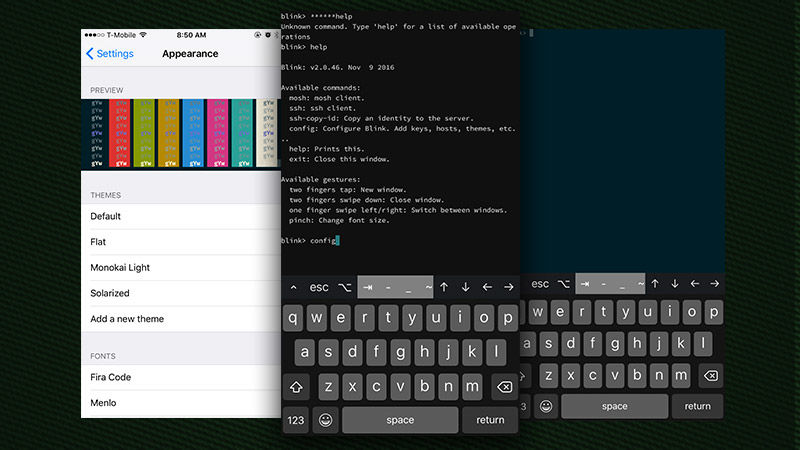The width and height of the screenshot is (800, 450).
Task: Go back to Settings
Action: coord(110,54)
